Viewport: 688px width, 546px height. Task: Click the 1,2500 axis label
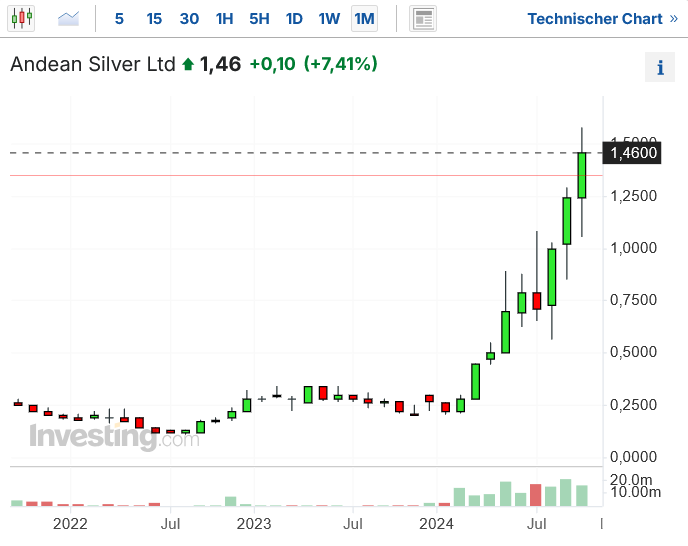[x=634, y=196]
